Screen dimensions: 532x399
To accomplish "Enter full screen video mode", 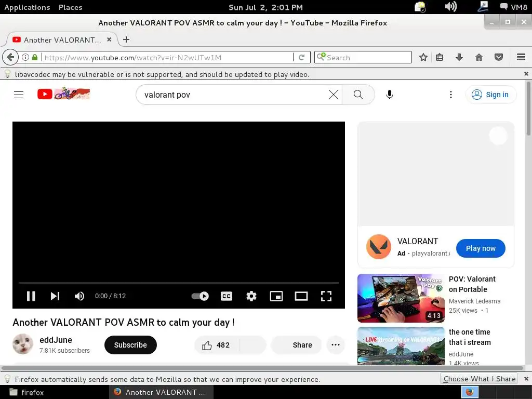I will pos(326,296).
